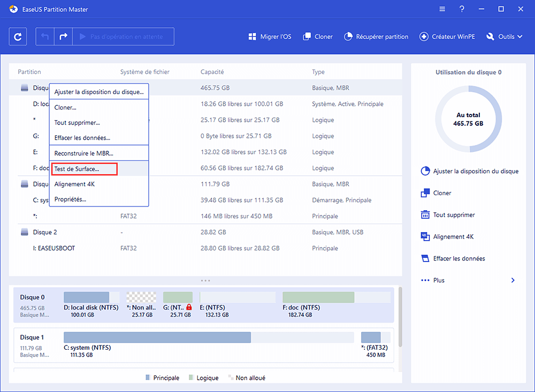This screenshot has width=535, height=392.
Task: Open Propriétés... from context menu
Action: pyautogui.click(x=99, y=199)
